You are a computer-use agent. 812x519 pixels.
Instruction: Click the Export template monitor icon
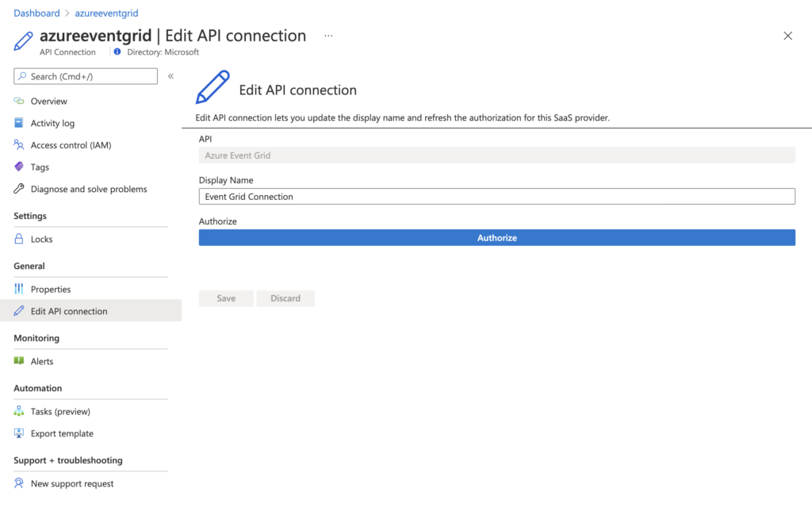pos(19,433)
